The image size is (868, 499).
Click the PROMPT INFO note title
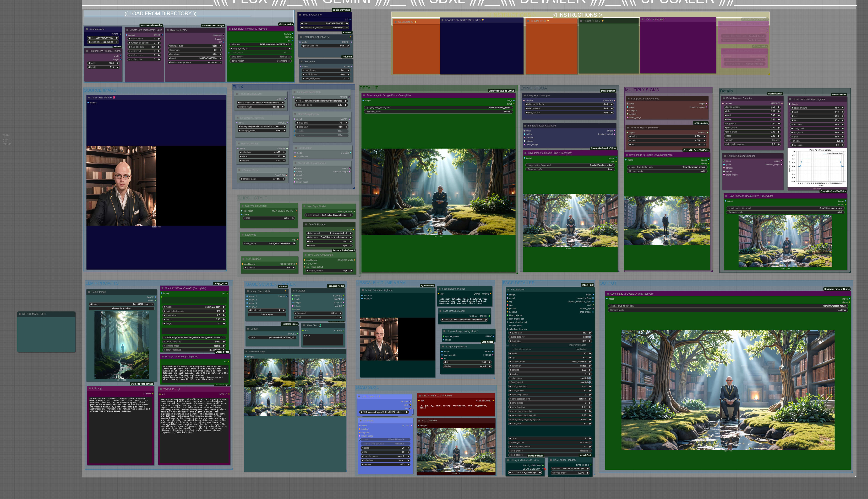pyautogui.click(x=592, y=21)
